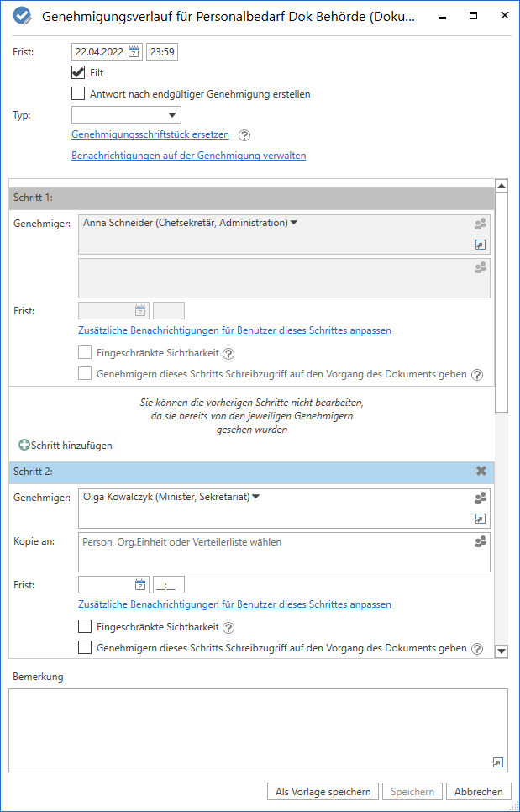Viewport: 520px width, 812px height.
Task: Expand Anna Schneider approver dropdown arrow
Action: (x=294, y=223)
